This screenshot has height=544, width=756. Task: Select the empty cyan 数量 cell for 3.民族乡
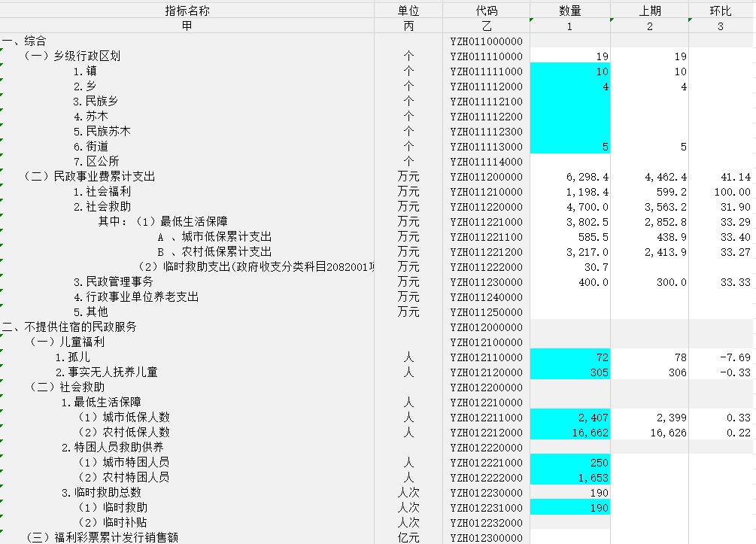click(570, 102)
